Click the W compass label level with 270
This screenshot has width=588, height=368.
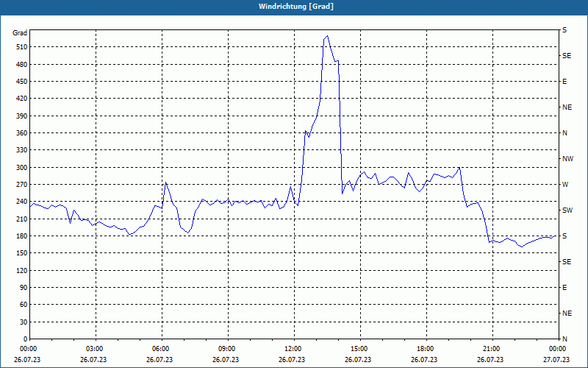point(565,185)
